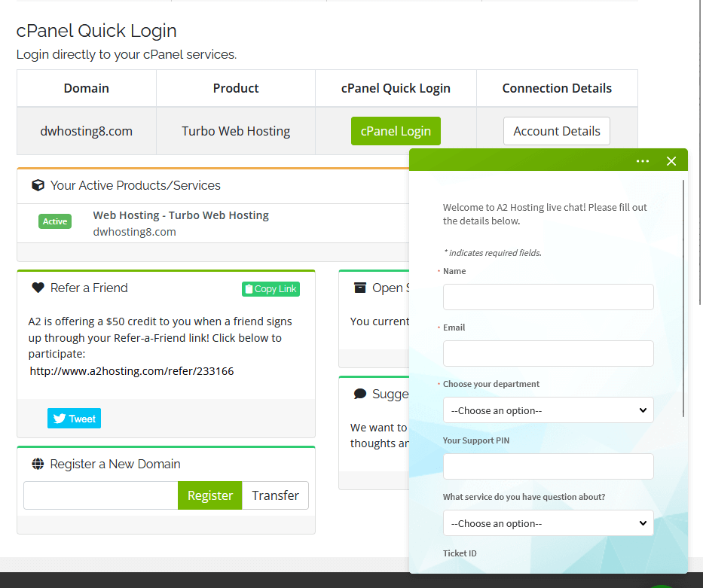Click the Connection Details column header
Viewport: 703px width, 588px height.
tap(557, 88)
